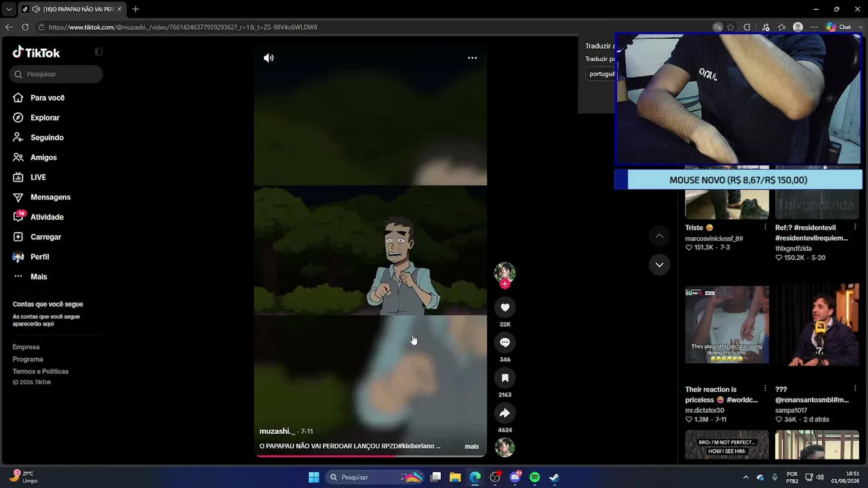Click the Pesquisar search field in TikTok
Image resolution: width=868 pixels, height=488 pixels.
click(x=56, y=74)
